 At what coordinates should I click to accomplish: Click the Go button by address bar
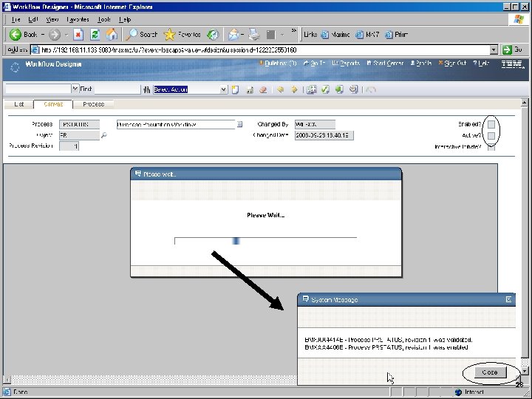coord(512,50)
